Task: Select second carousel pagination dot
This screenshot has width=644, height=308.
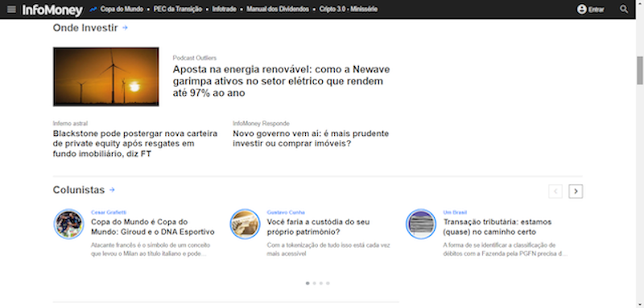Action: click(x=314, y=283)
